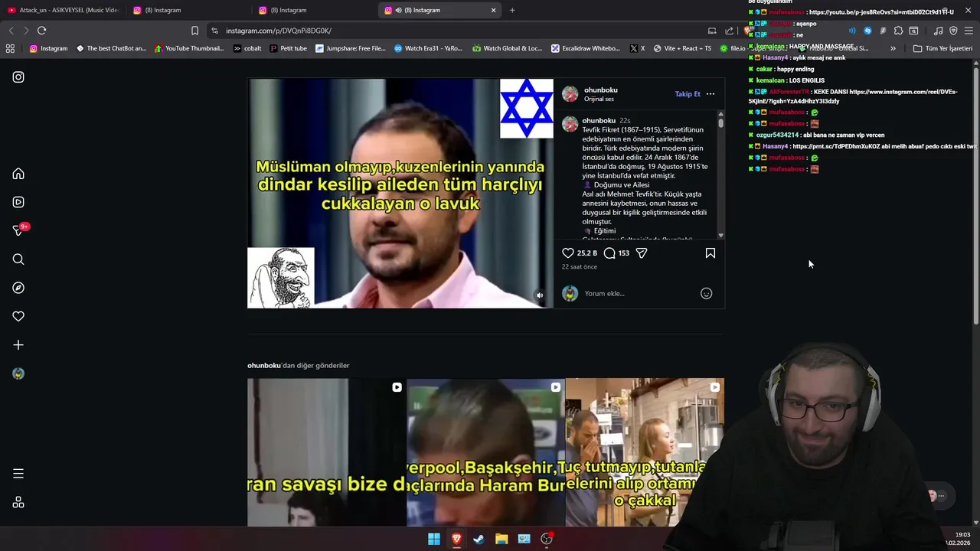Open site settings icon in address bar
Viewport: 980px width, 551px height.
214,31
